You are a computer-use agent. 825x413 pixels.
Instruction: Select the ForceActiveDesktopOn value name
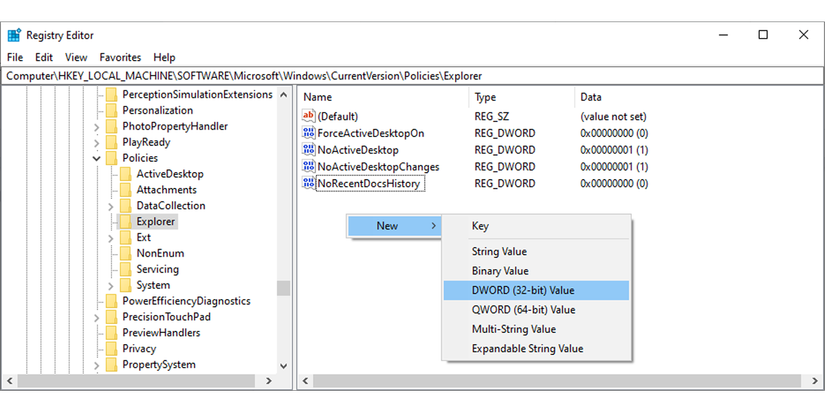(371, 133)
